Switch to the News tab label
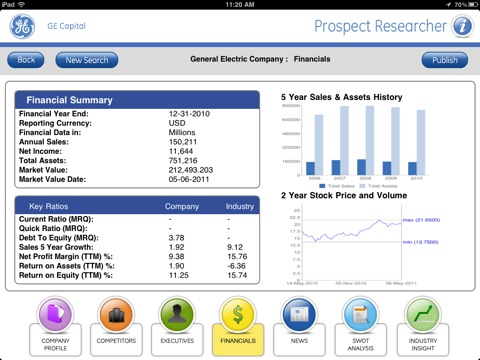The image size is (480, 360). (299, 341)
